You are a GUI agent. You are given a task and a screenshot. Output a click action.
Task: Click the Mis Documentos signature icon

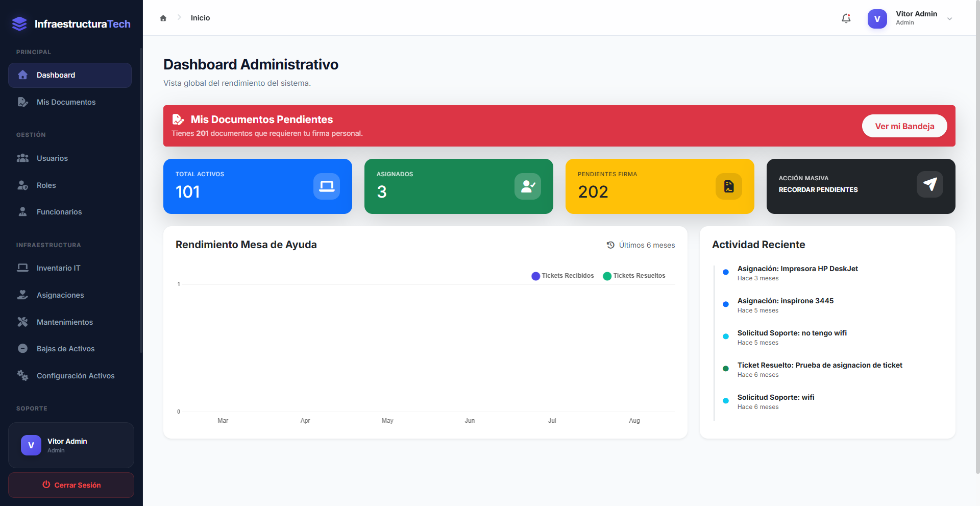tap(23, 102)
